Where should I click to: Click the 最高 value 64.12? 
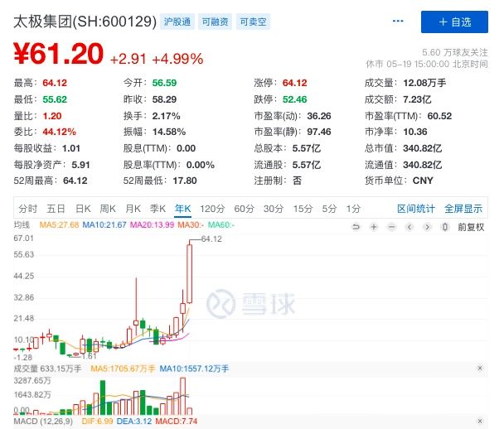55,83
